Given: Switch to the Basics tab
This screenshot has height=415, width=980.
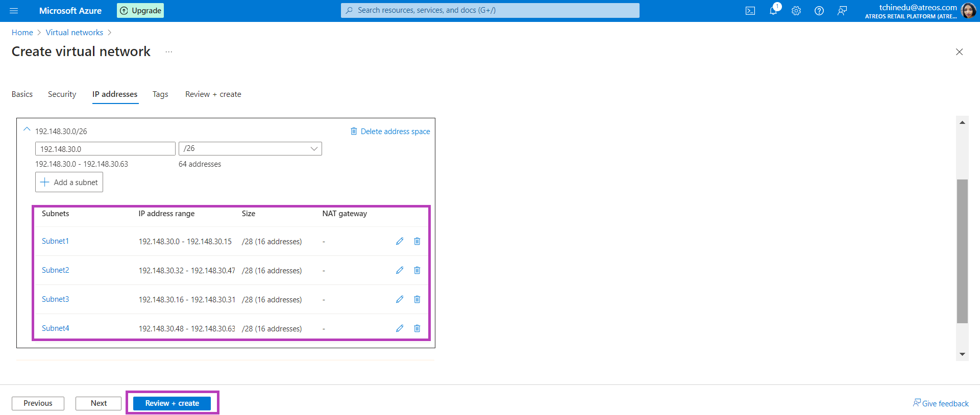Looking at the screenshot, I should (22, 94).
